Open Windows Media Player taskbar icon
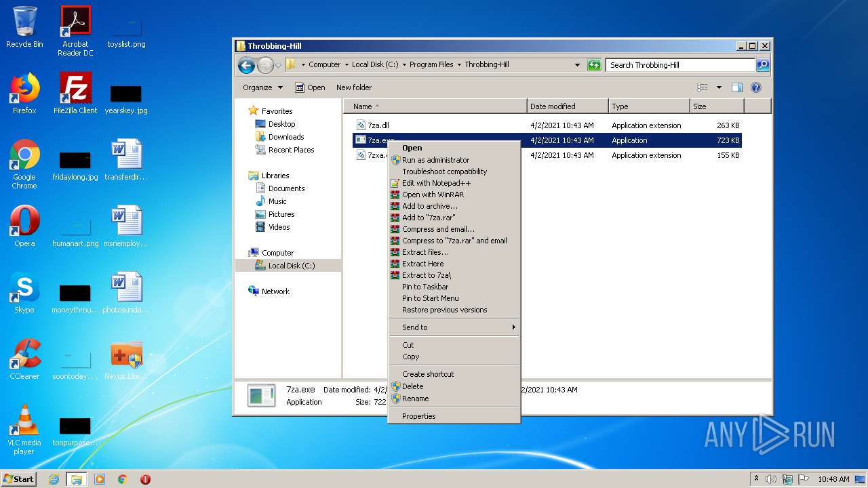 click(x=100, y=479)
